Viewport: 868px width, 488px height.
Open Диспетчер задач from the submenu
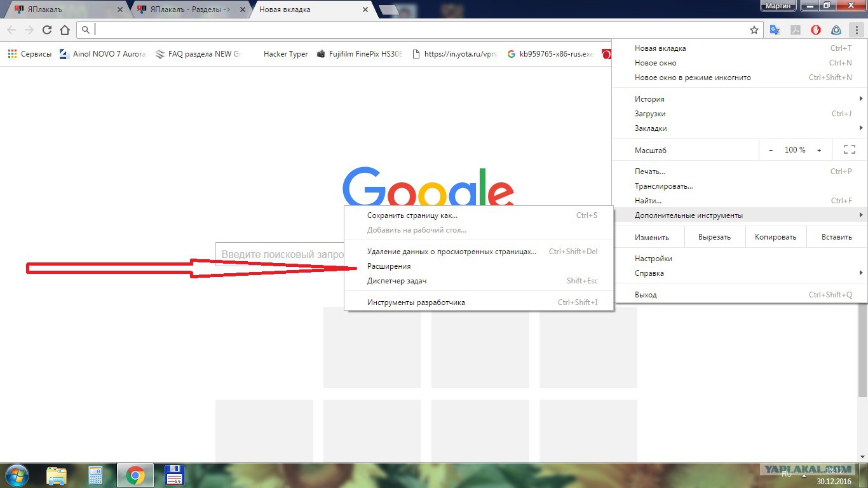pyautogui.click(x=479, y=281)
